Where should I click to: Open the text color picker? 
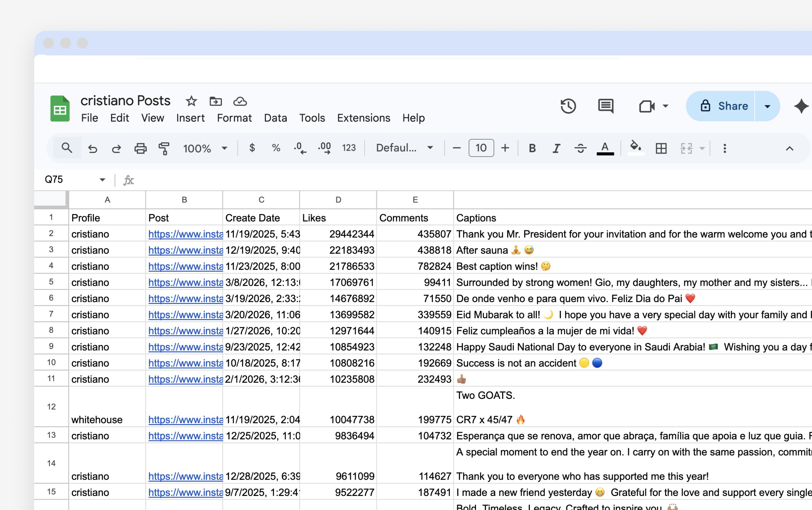[605, 148]
